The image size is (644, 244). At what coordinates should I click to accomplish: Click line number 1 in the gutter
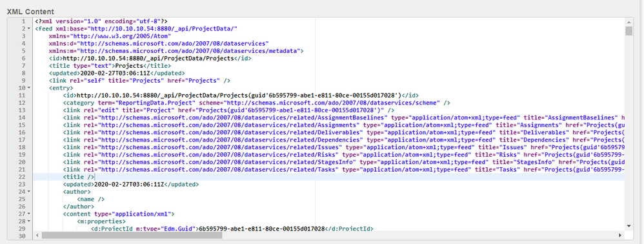click(24, 21)
